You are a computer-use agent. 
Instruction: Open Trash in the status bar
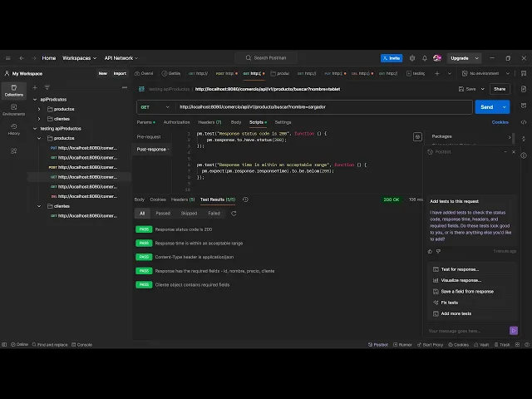point(502,344)
